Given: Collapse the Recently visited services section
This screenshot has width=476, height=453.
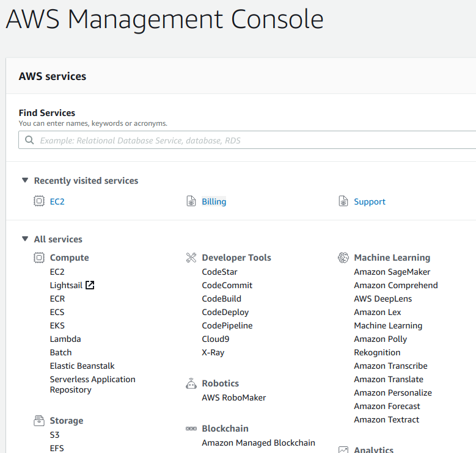Looking at the screenshot, I should (x=25, y=181).
